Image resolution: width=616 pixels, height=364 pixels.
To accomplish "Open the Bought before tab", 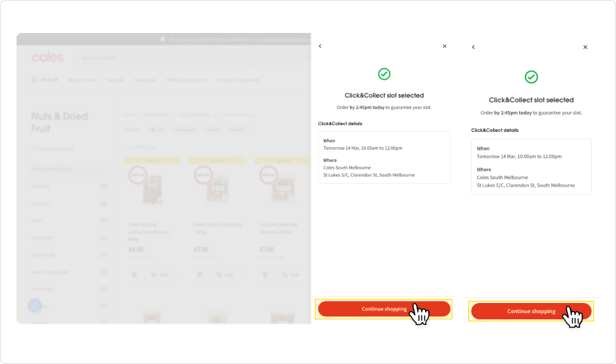I will point(82,80).
